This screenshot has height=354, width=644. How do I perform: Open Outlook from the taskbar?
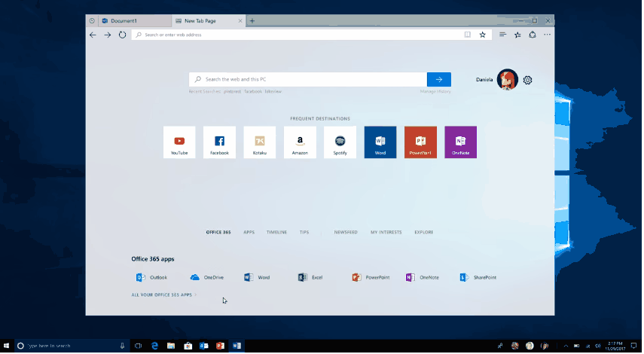click(204, 346)
